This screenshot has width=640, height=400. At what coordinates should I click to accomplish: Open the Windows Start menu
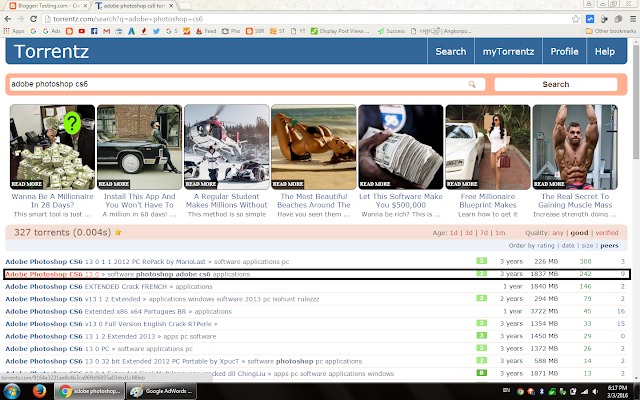tap(11, 391)
